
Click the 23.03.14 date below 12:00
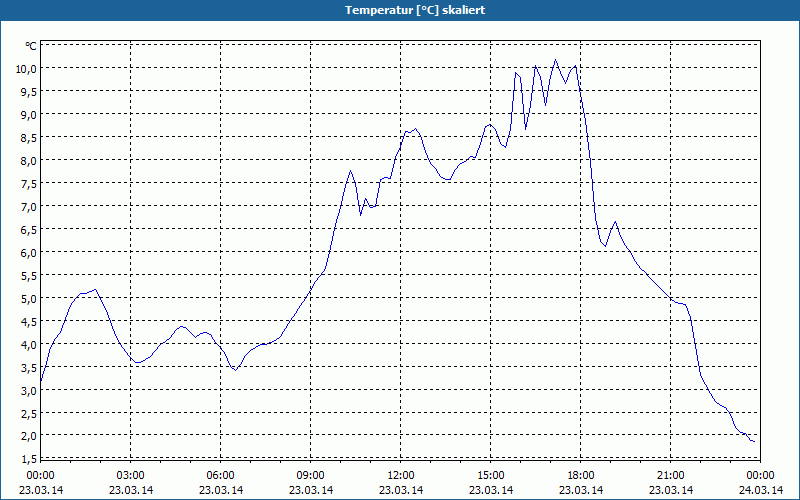pos(401,490)
